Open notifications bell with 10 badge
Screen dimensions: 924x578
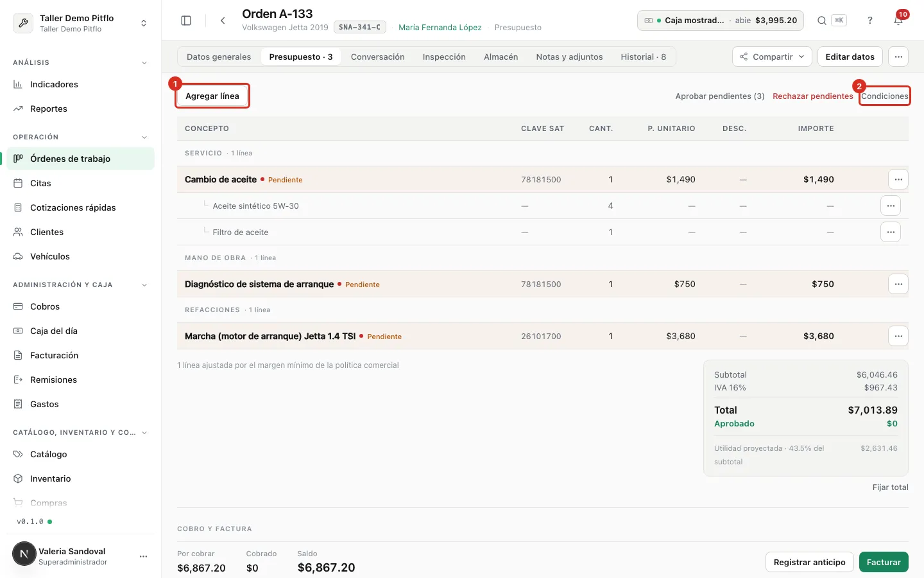[x=898, y=20]
